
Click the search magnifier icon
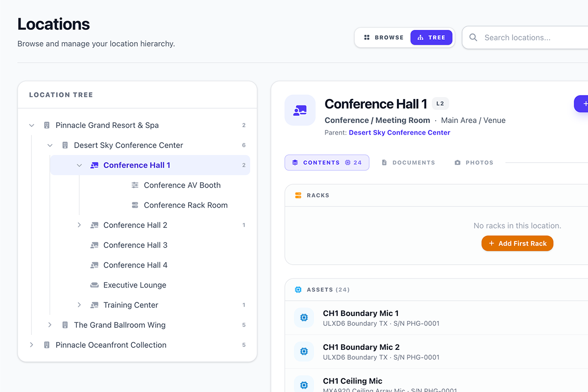(x=473, y=38)
